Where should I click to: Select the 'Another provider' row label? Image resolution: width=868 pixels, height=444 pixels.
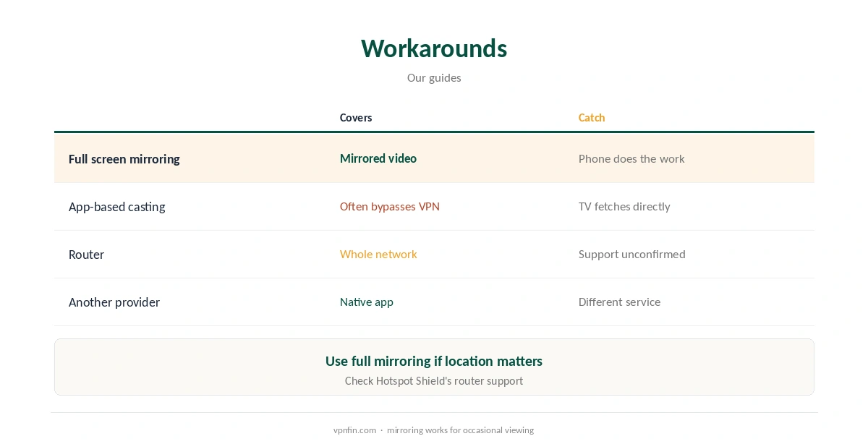point(114,302)
